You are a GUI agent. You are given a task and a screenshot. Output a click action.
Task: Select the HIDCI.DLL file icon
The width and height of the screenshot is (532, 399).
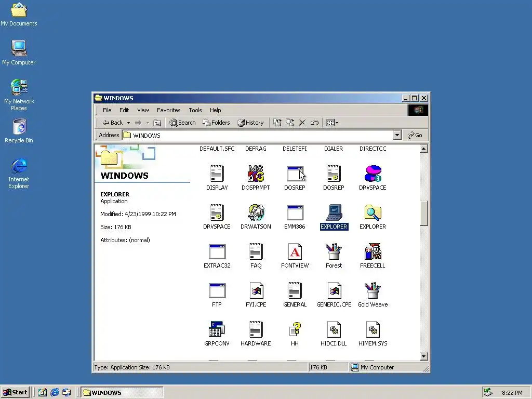pyautogui.click(x=334, y=329)
